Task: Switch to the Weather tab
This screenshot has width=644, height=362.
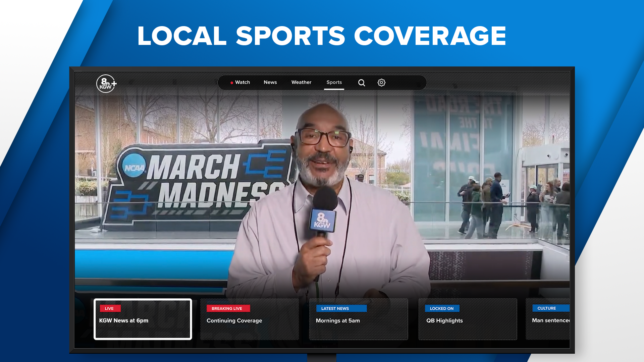Action: pyautogui.click(x=301, y=82)
